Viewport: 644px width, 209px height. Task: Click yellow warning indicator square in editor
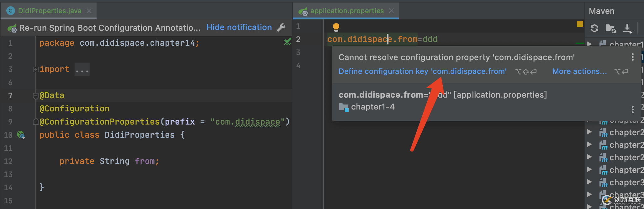pos(580,24)
